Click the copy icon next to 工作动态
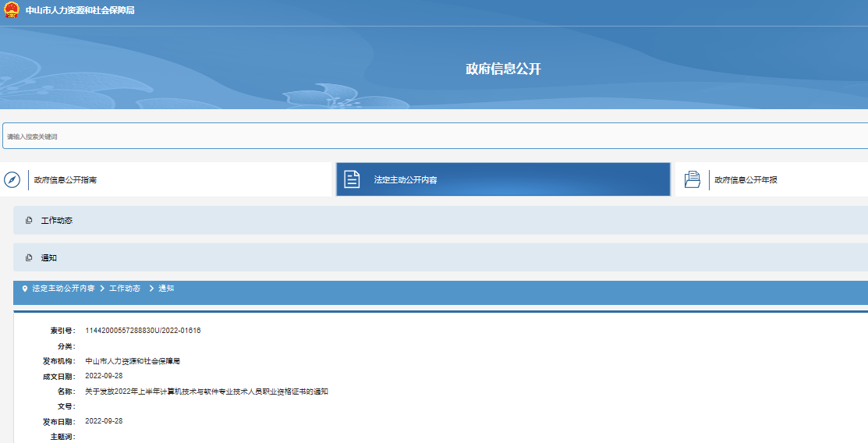Viewport: 868px width, 443px height. (x=29, y=221)
